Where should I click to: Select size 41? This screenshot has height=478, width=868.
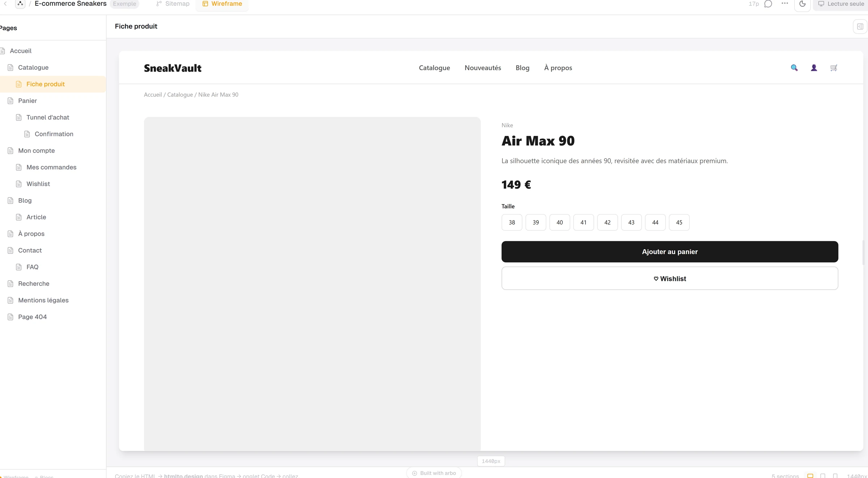pos(583,222)
